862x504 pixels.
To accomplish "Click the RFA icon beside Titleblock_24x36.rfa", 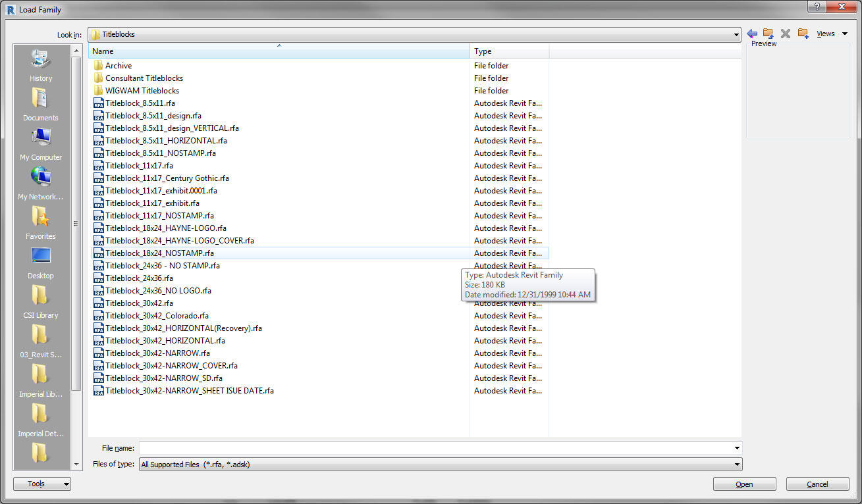I will [99, 278].
